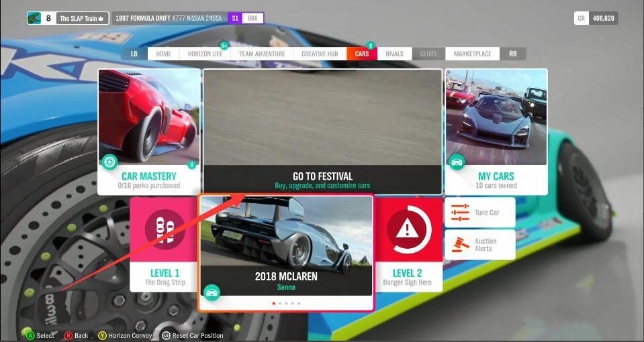Click the danger sign warning icon
This screenshot has width=644, height=342.
[x=407, y=229]
